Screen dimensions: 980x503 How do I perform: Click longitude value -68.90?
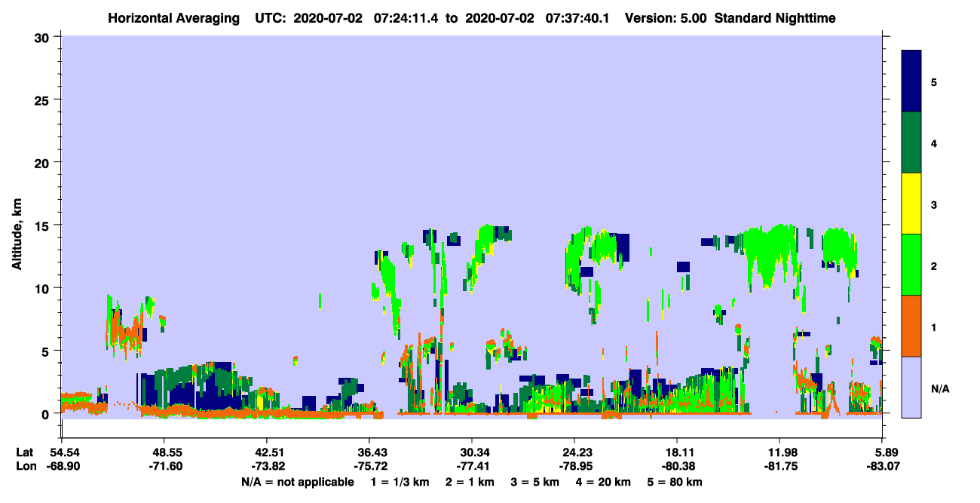point(62,467)
